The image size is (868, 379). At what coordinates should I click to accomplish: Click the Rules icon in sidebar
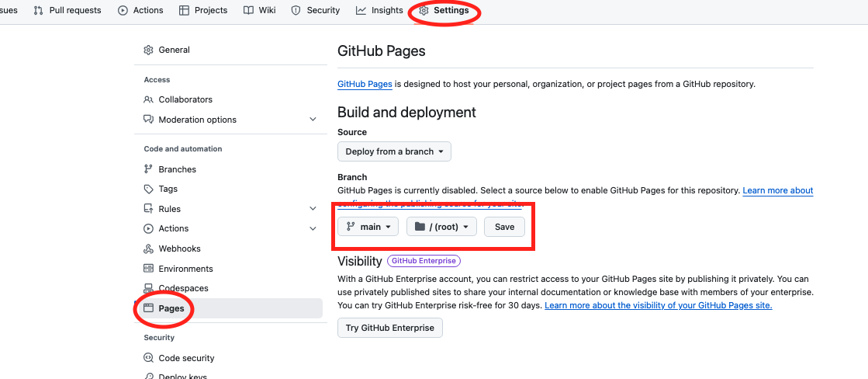[148, 209]
